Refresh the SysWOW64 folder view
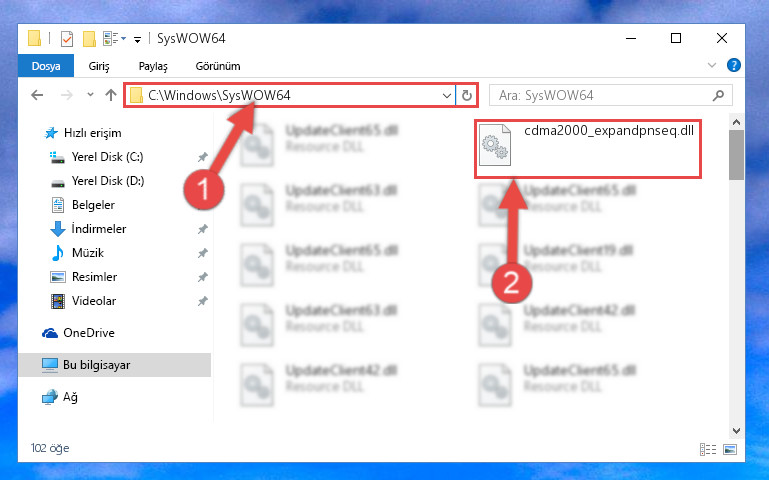This screenshot has height=480, width=769. click(466, 96)
